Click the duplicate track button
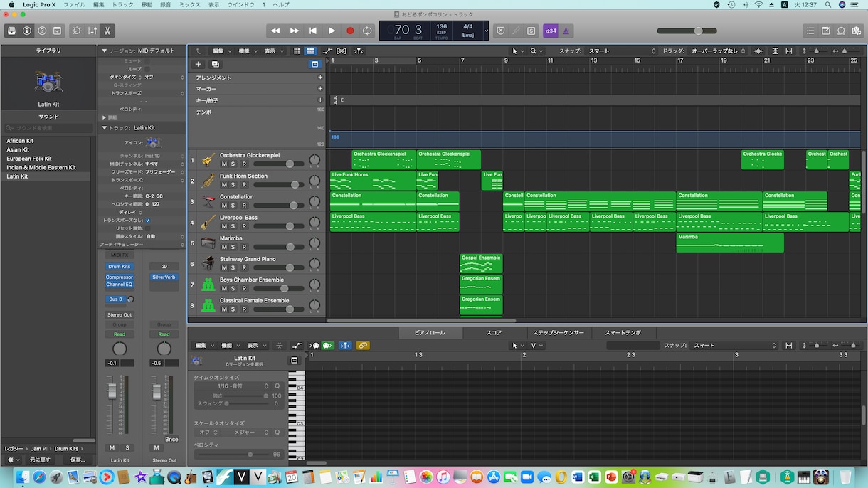This screenshot has width=868, height=488. [x=216, y=64]
